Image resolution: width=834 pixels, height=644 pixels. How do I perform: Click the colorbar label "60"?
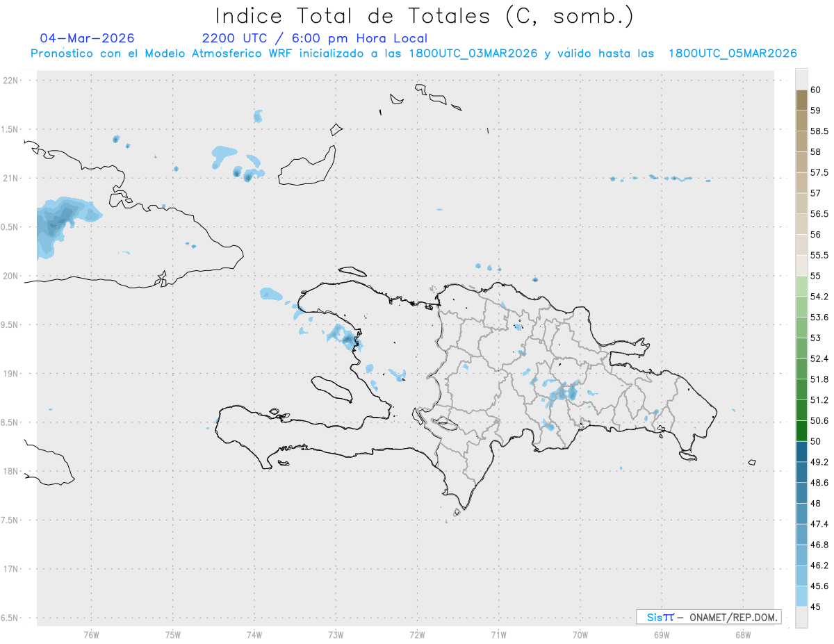tap(816, 90)
